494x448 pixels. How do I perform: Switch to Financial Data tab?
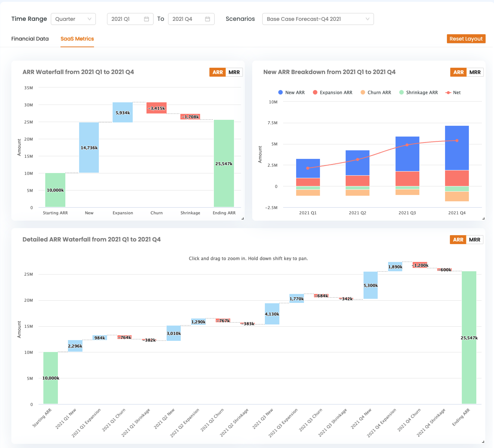[x=30, y=39]
